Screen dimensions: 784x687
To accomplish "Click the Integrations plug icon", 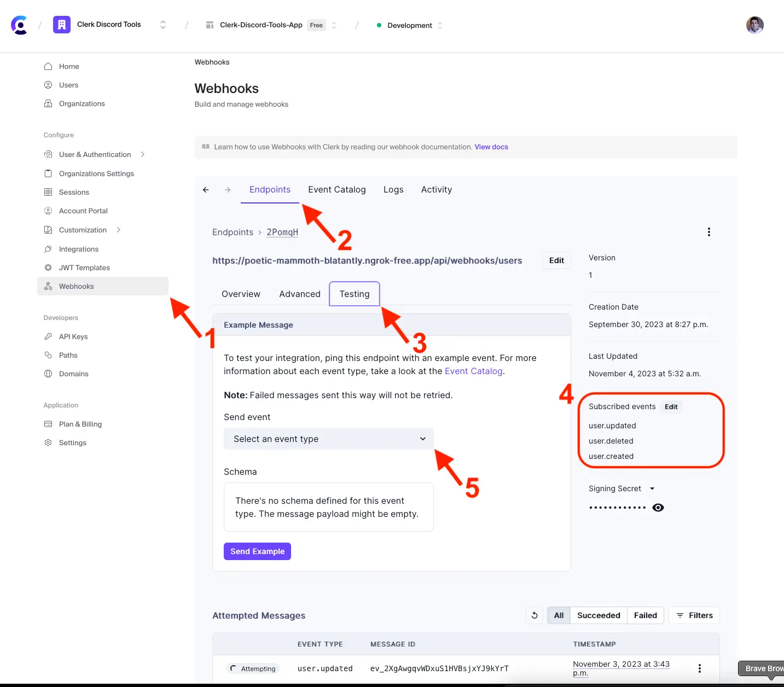I will [x=48, y=249].
